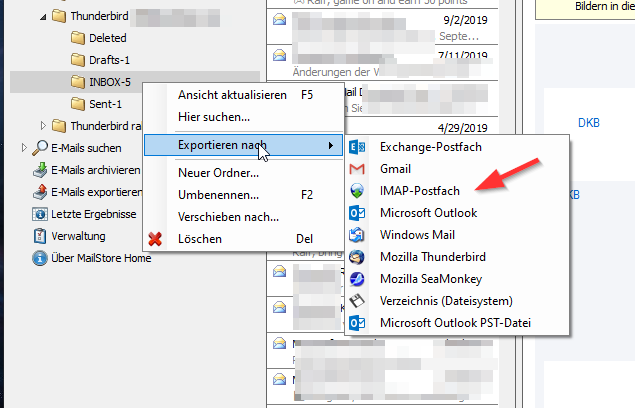Click the E-Mails exportieren icon
This screenshot has width=635, height=408.
click(x=40, y=192)
